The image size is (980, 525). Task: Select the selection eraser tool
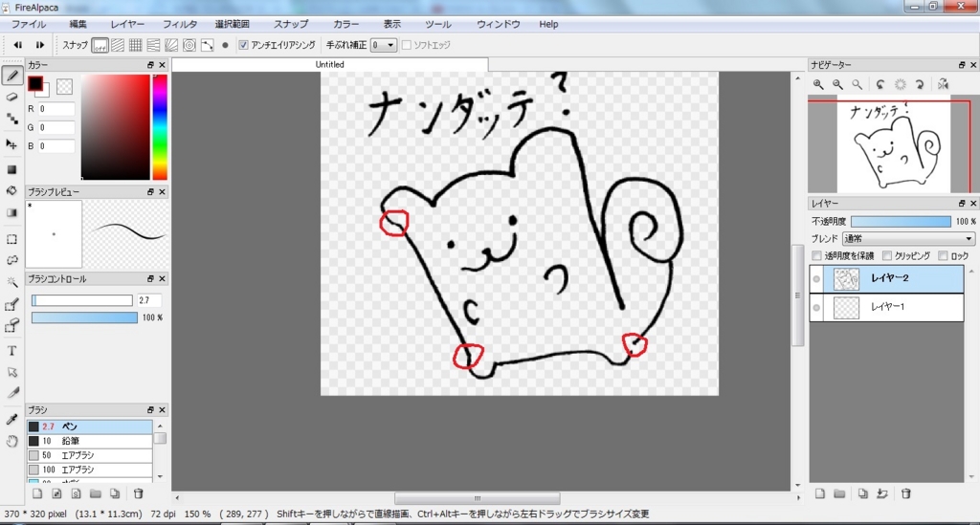(x=11, y=325)
